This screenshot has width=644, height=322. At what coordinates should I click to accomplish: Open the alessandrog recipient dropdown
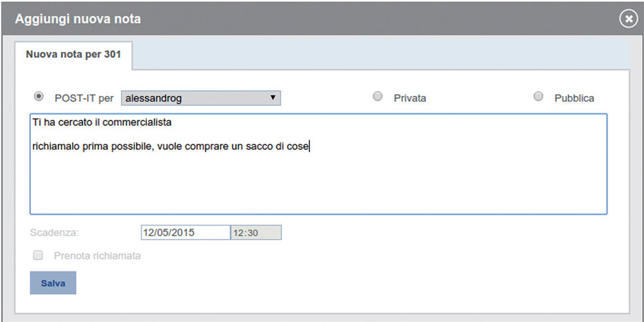click(x=201, y=98)
